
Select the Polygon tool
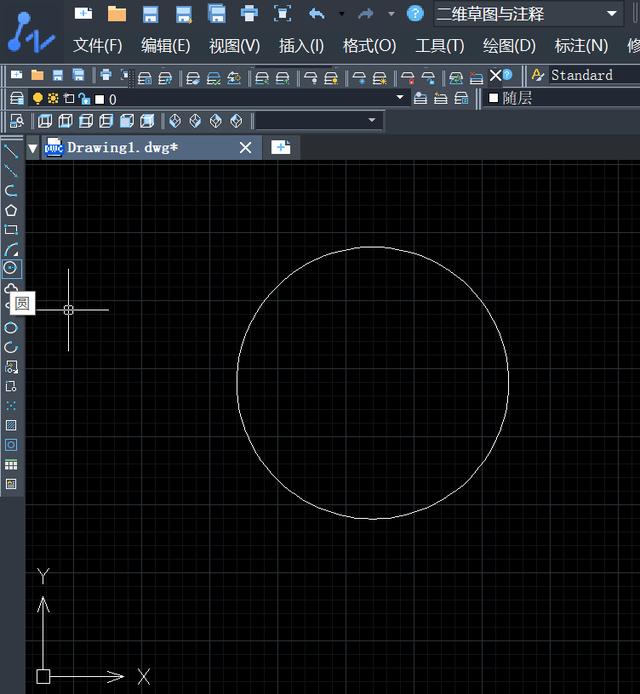pos(11,210)
